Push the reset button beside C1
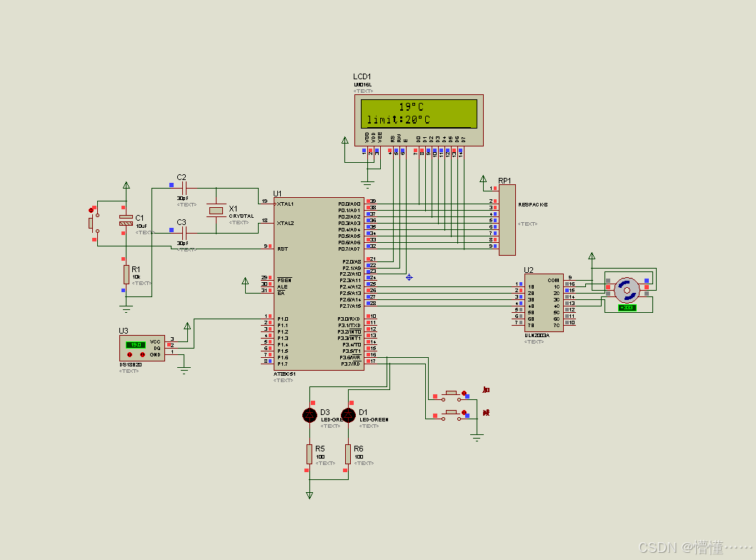 94,223
